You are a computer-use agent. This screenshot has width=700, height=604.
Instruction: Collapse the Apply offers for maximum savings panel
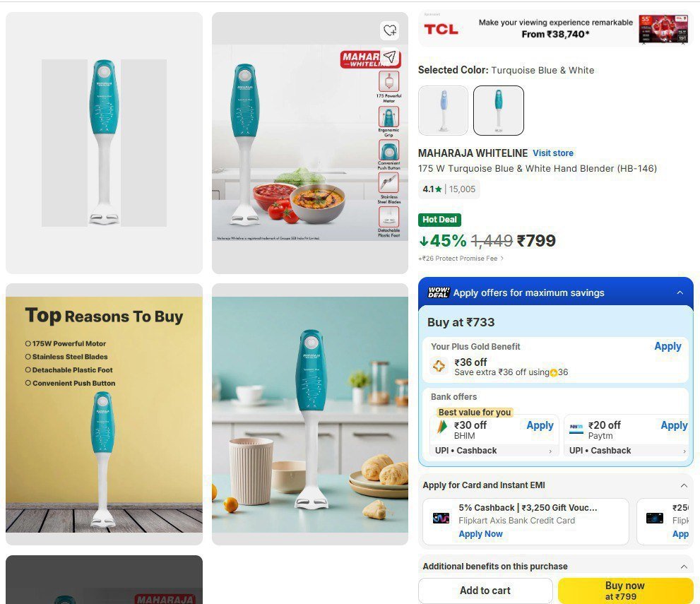tap(680, 293)
